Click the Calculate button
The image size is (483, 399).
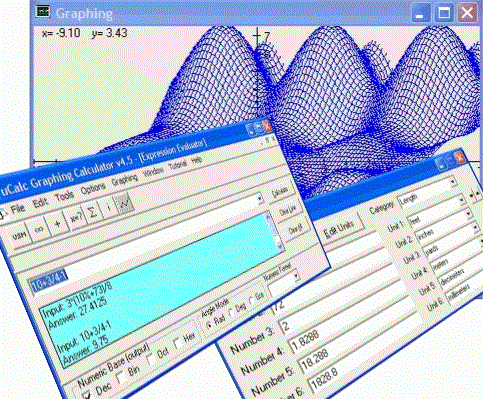point(280,192)
